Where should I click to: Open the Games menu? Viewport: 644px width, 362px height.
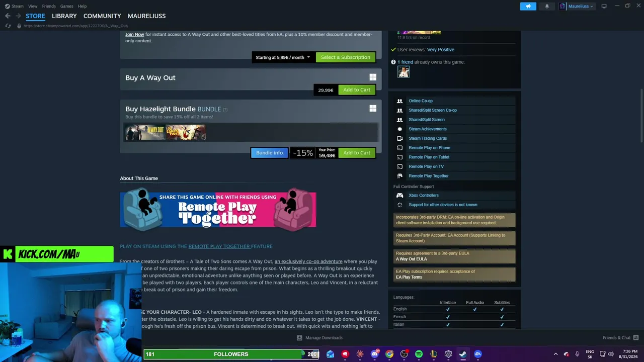point(66,6)
